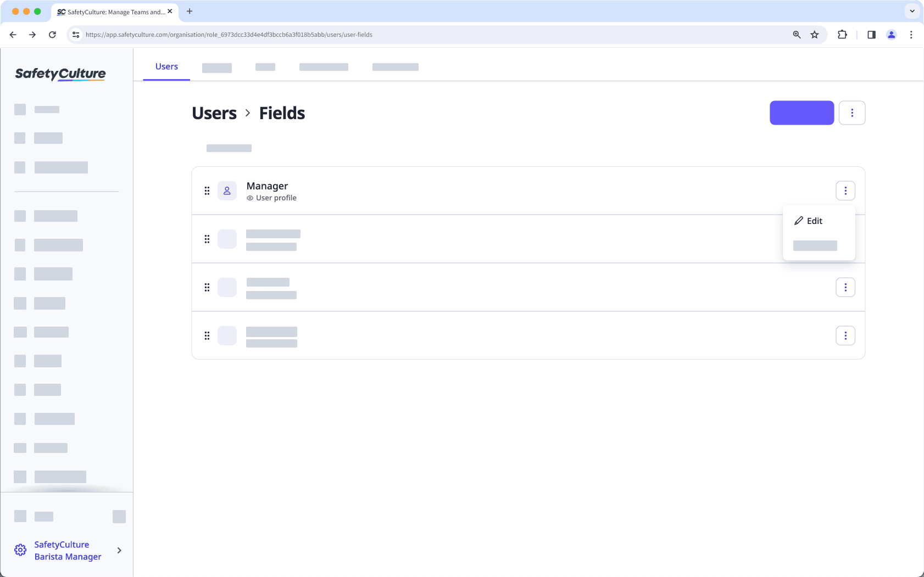Click inside the browser address bar
924x577 pixels.
(x=385, y=34)
